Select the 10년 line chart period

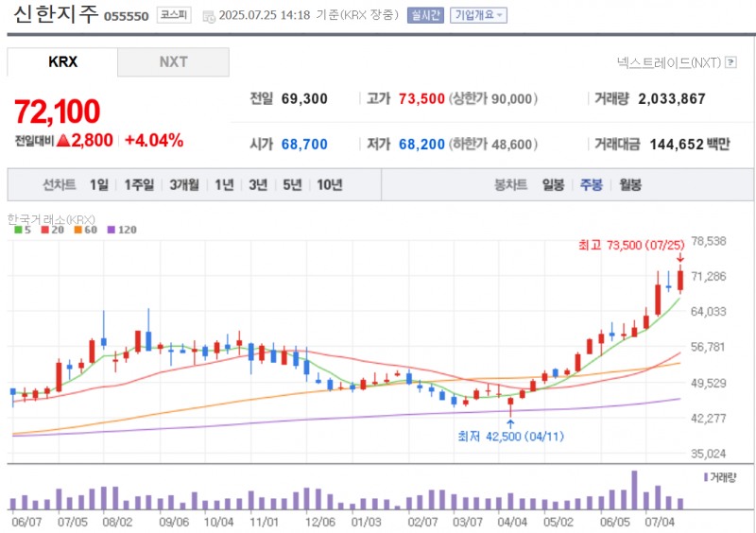click(329, 184)
